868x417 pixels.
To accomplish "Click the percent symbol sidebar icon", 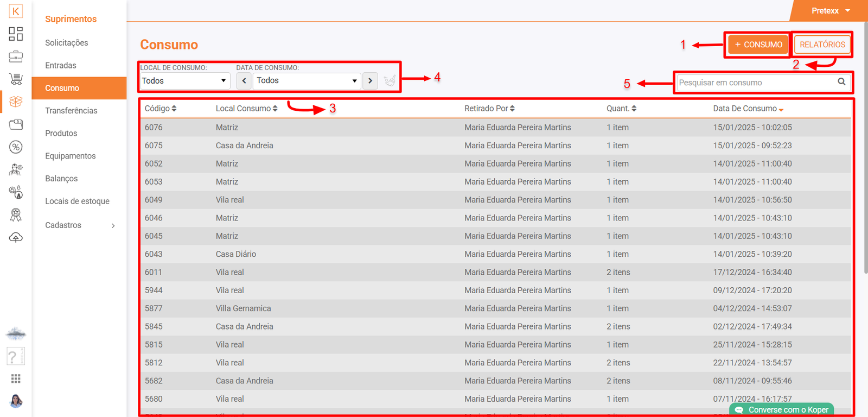I will (x=16, y=147).
